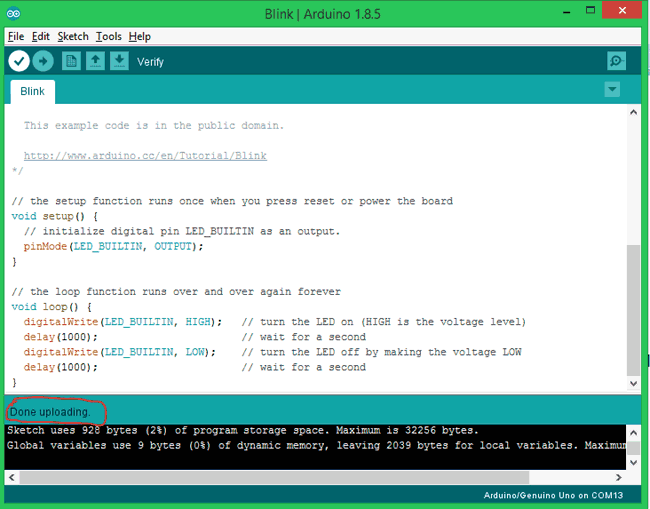The width and height of the screenshot is (650, 509).
Task: Open the Sketch menu
Action: pos(73,36)
